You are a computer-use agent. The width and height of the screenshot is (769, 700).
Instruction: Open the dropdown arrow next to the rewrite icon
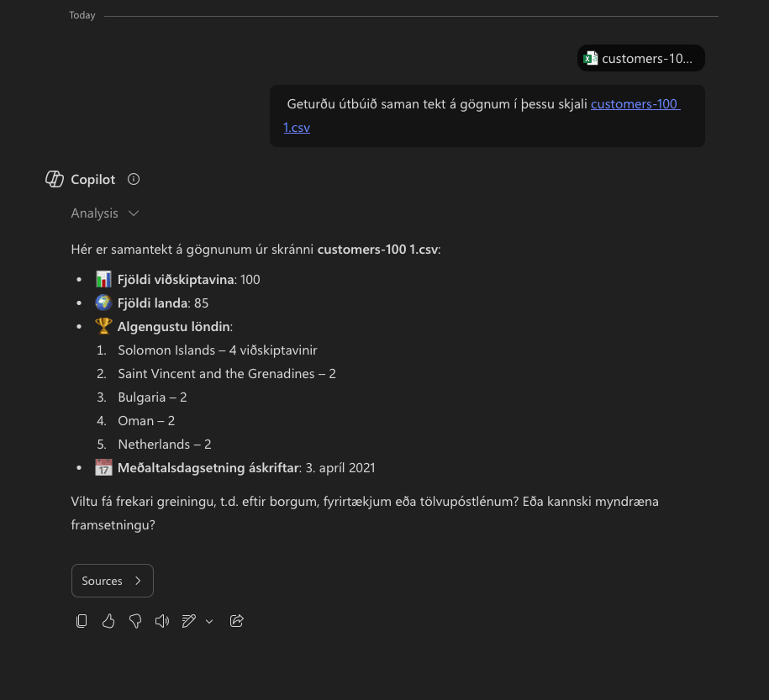point(208,622)
